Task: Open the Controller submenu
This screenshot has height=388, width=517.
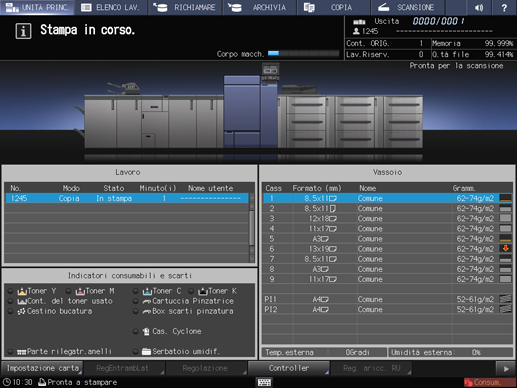Action: tap(289, 368)
